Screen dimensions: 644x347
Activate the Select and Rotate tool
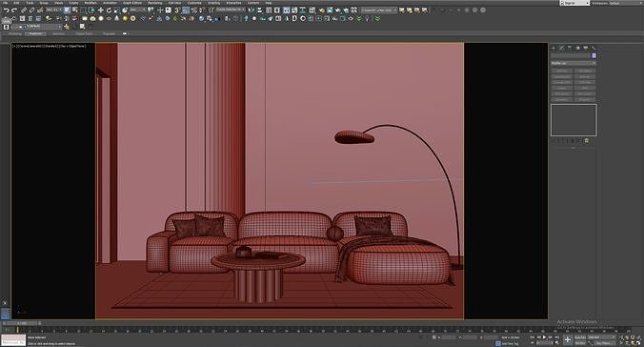pyautogui.click(x=109, y=10)
